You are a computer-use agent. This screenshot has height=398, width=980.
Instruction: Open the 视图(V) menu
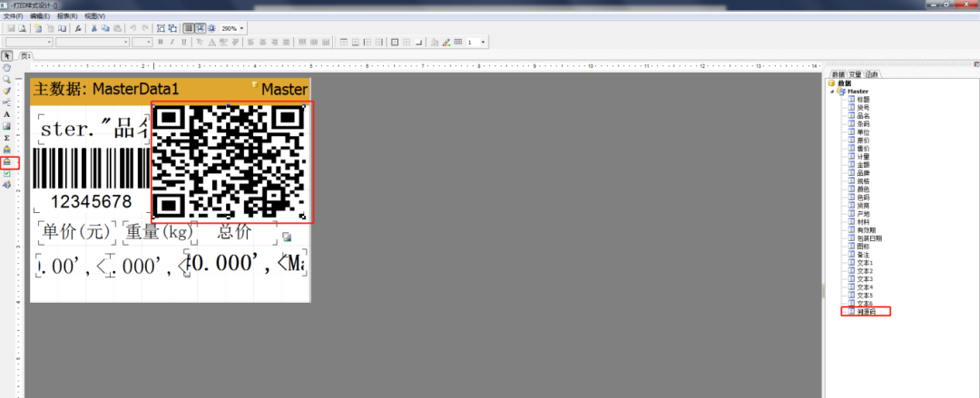[x=95, y=16]
